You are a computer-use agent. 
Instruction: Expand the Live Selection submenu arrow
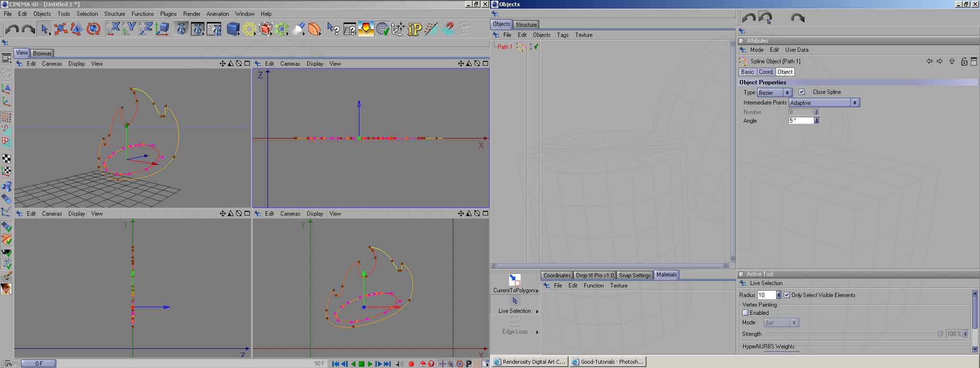(x=537, y=311)
